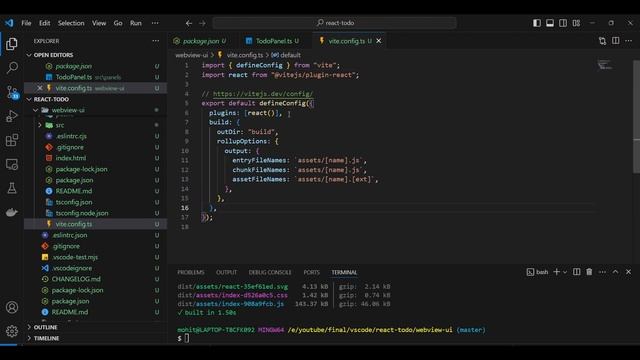Kill terminal with trash icon

tap(589, 272)
